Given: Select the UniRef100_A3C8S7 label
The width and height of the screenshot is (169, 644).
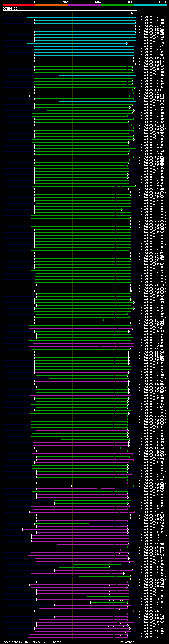Looking at the screenshot, I should tap(152, 137).
